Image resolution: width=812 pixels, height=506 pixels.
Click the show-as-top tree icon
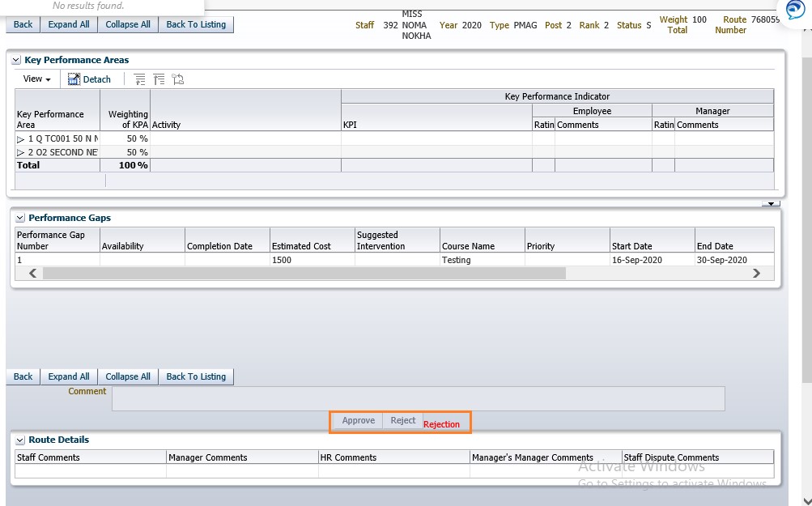pos(178,79)
